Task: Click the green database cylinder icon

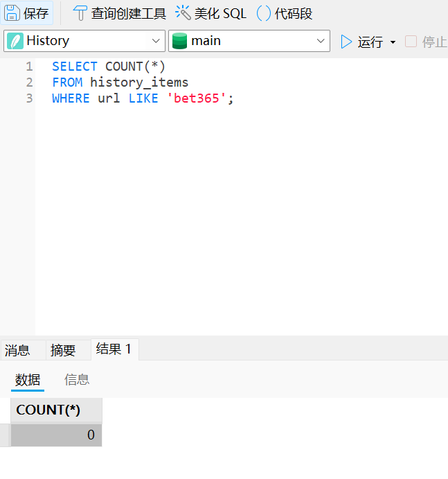Action: 179,41
